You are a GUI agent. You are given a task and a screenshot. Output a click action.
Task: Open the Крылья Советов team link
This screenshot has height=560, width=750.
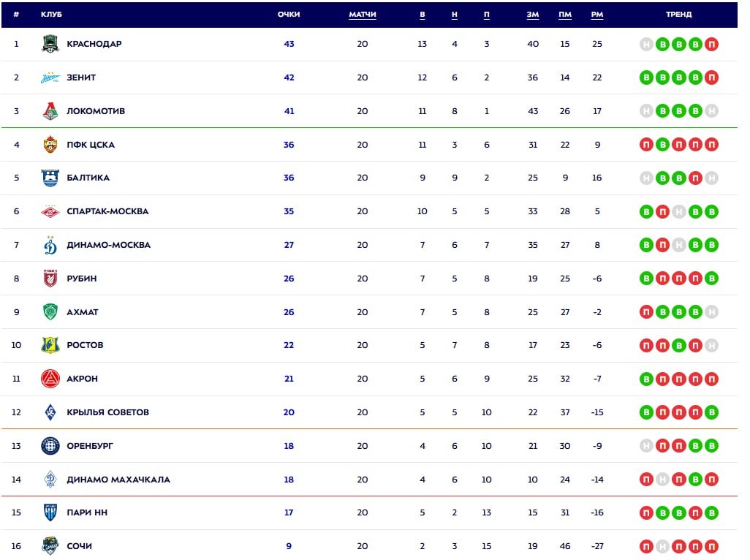coord(107,412)
